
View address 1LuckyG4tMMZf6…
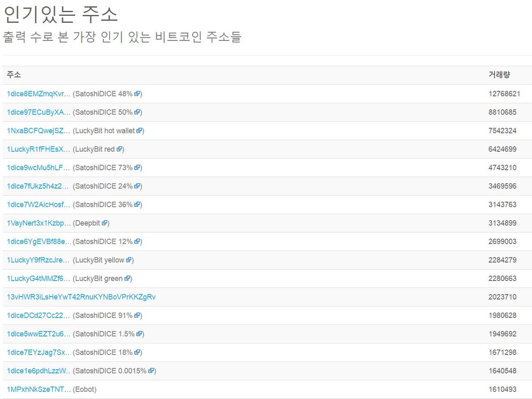[x=39, y=278]
